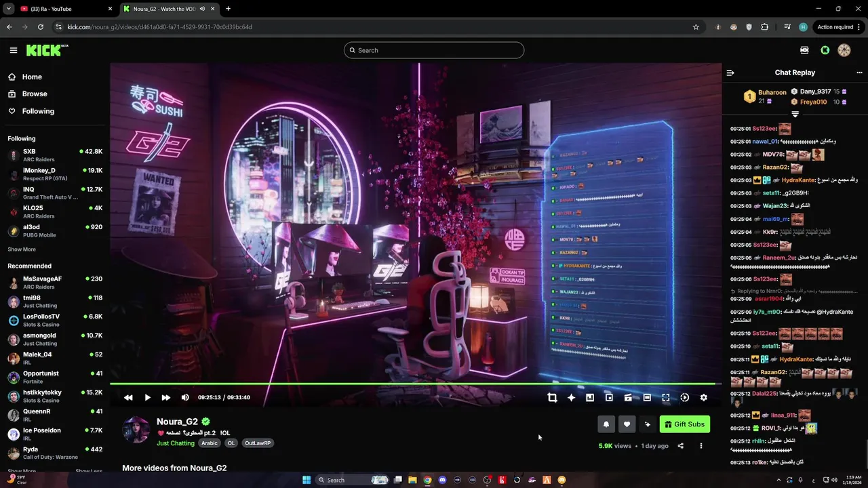Viewport: 868px width, 488px height.
Task: Click the Kick search field
Action: (434, 50)
